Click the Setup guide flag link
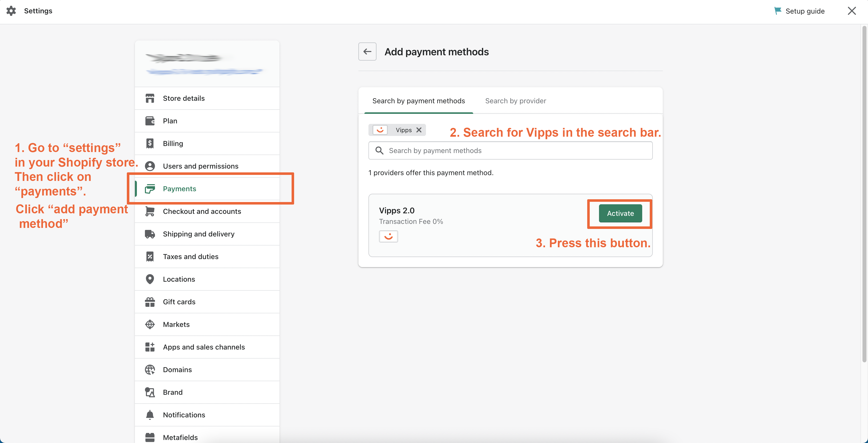This screenshot has width=868, height=443. [800, 10]
